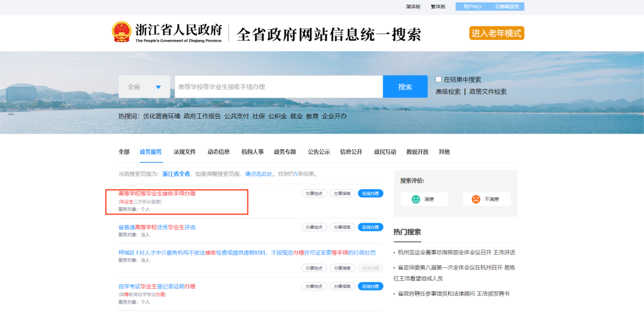Open hot search 杭州亚运会赛事总指挥部全体会议召开

[x=456, y=252]
